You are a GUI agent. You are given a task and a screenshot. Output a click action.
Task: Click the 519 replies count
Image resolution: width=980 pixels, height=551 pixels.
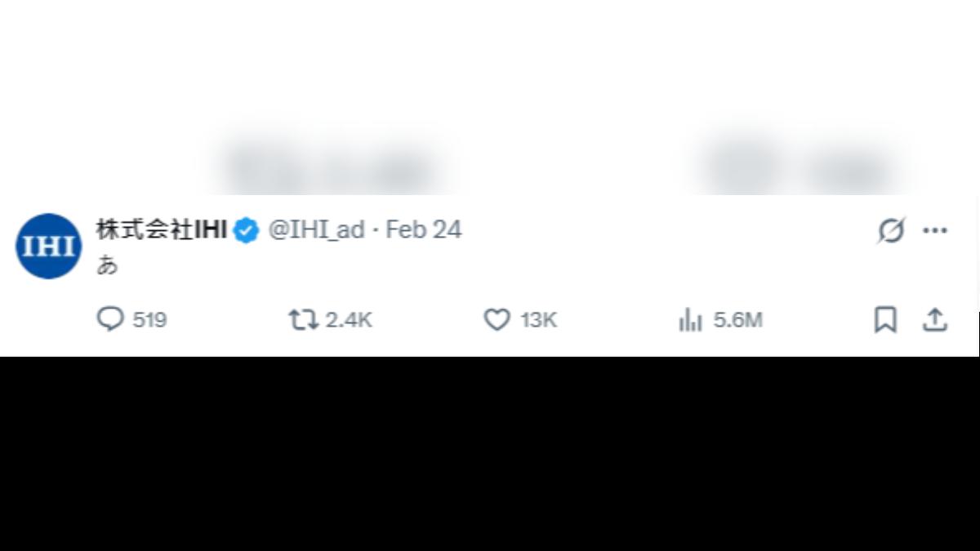coord(149,320)
